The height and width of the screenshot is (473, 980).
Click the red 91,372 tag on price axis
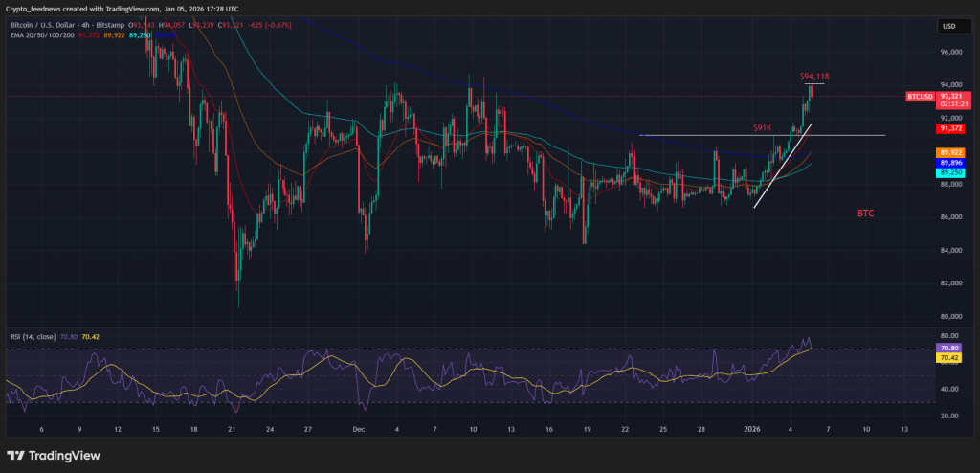click(x=950, y=128)
